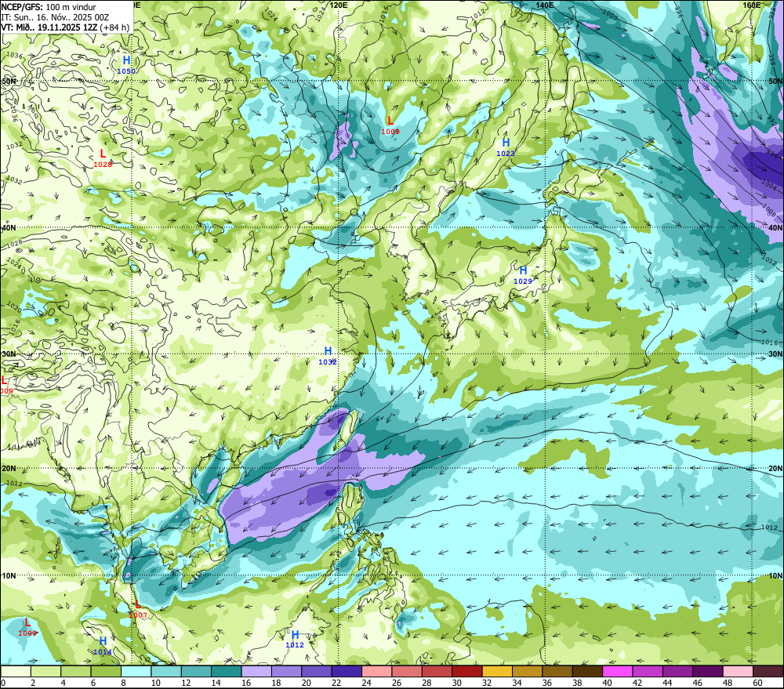Click the dark red 30–32 legend swatch

click(467, 671)
